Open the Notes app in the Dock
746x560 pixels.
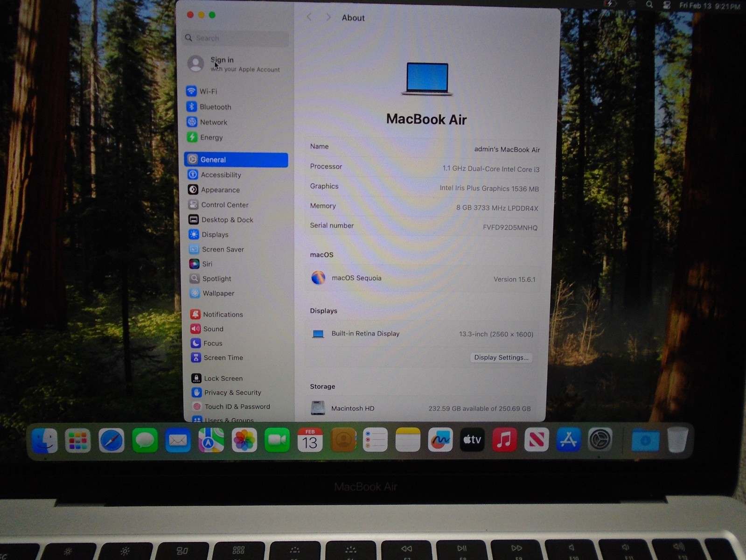408,440
